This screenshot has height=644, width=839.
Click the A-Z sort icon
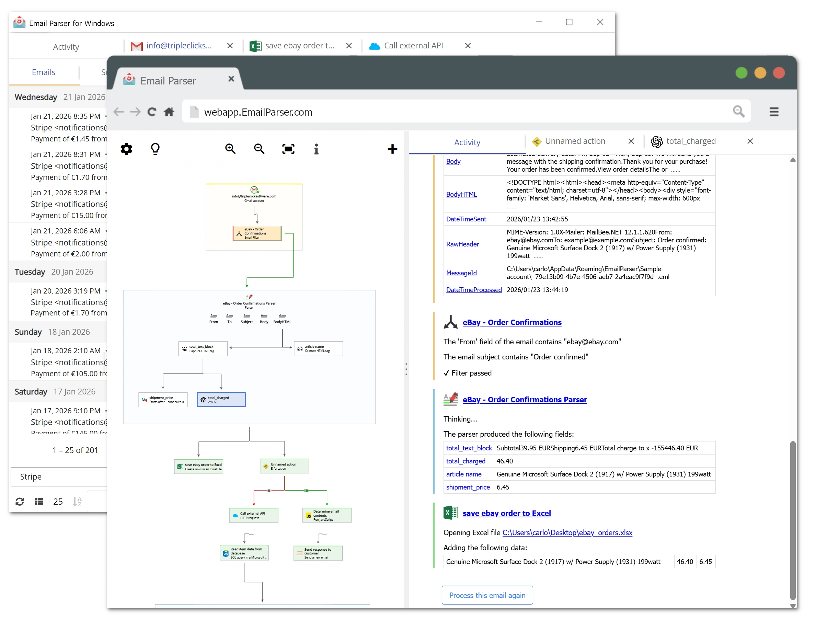[77, 502]
